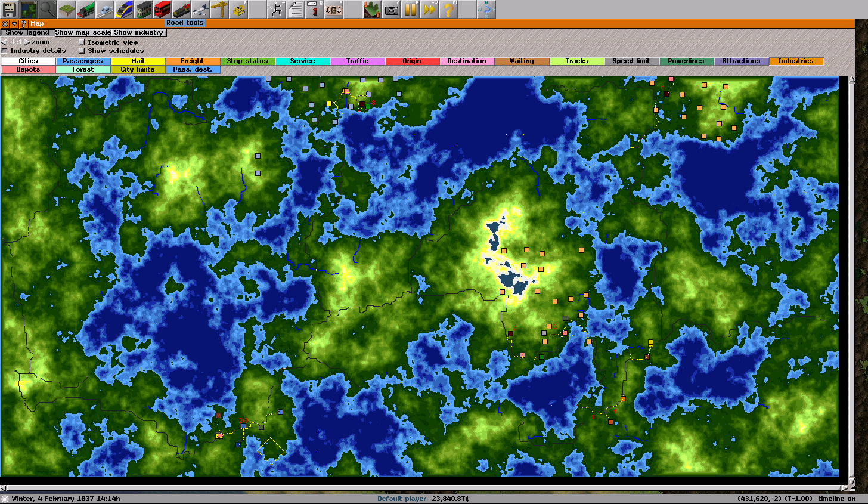
Task: Open the blue-yellow high-speed train tools
Action: [124, 10]
